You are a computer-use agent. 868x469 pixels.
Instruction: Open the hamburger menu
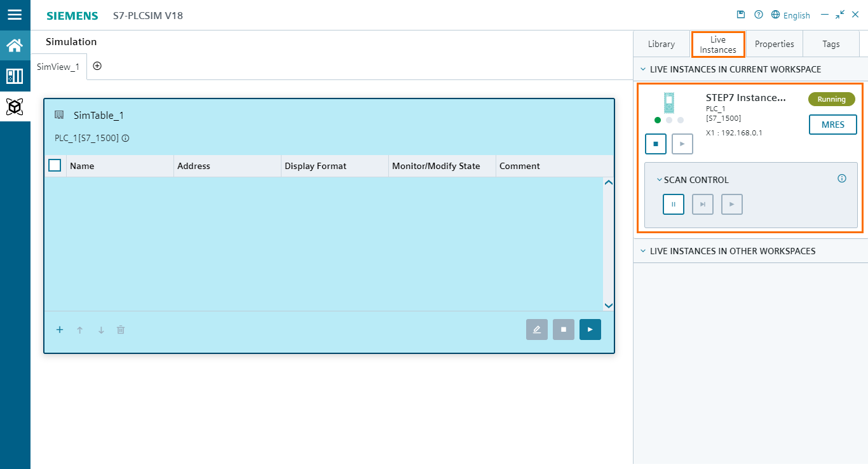point(15,15)
